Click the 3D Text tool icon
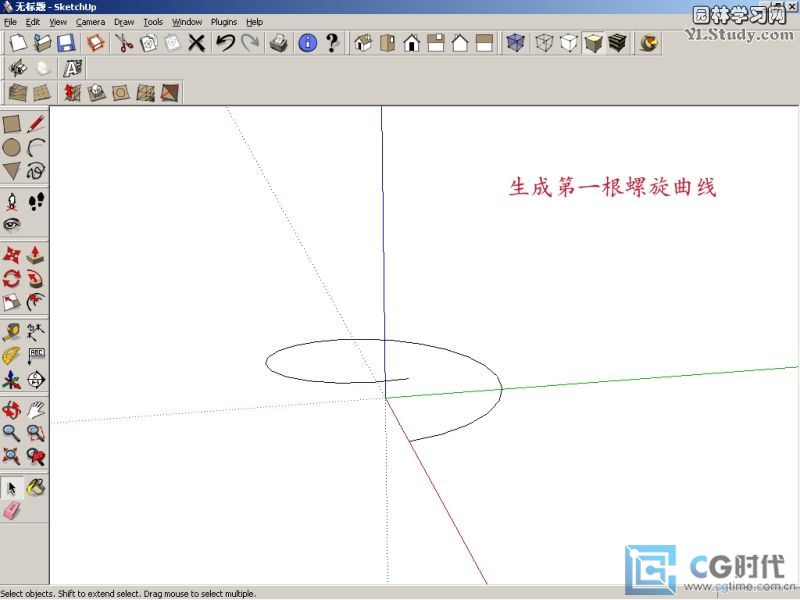The image size is (800, 600). (x=72, y=68)
